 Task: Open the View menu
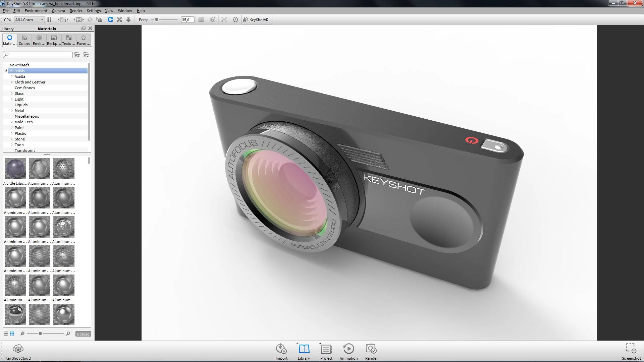point(109,11)
